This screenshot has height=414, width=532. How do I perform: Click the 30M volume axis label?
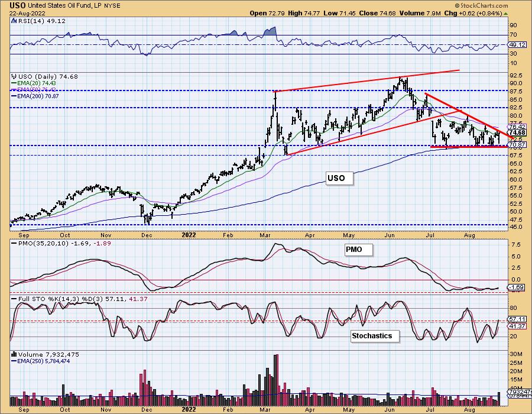coord(515,354)
